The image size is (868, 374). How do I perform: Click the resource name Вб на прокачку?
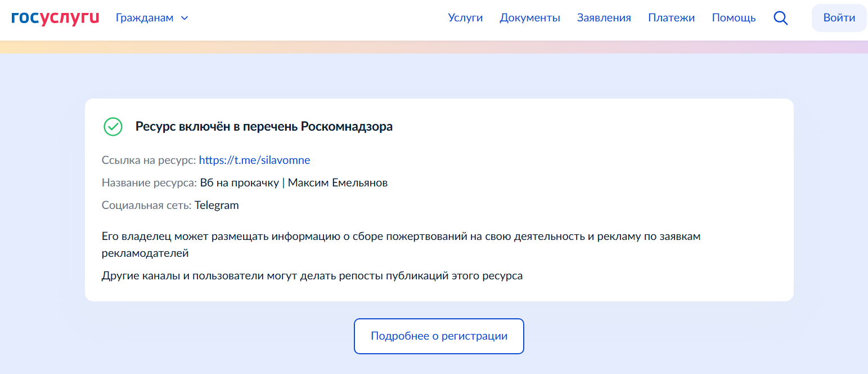tap(239, 183)
